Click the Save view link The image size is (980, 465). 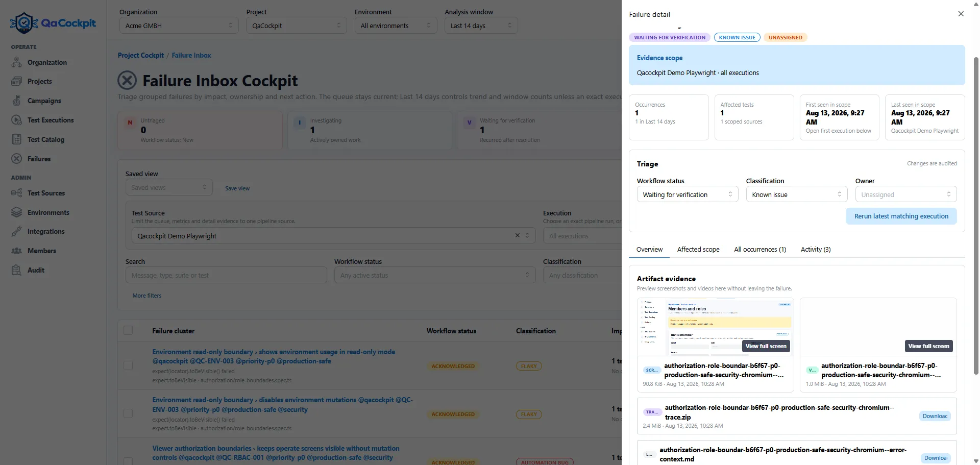237,188
